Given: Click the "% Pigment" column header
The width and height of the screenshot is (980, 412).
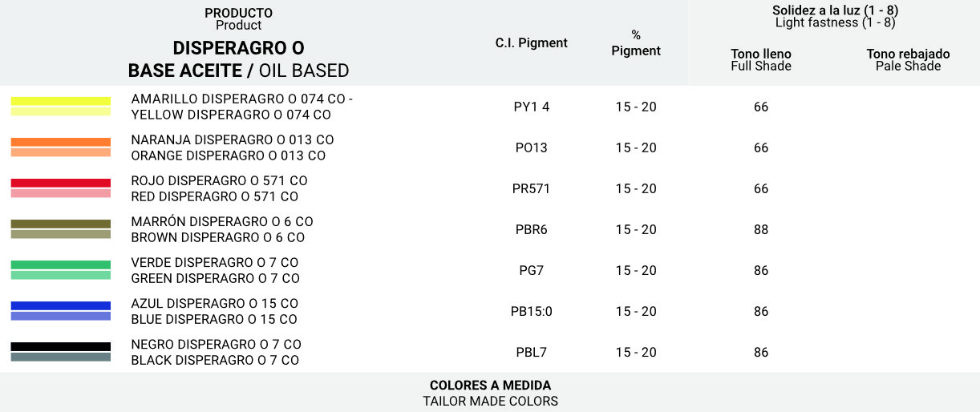Looking at the screenshot, I should (x=636, y=43).
